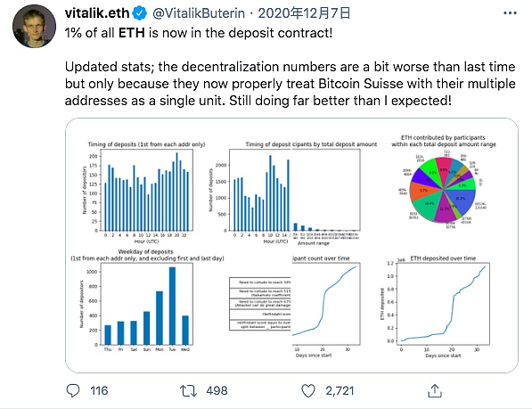
Task: Open the tweet date 2020年12月7日
Action: (304, 13)
